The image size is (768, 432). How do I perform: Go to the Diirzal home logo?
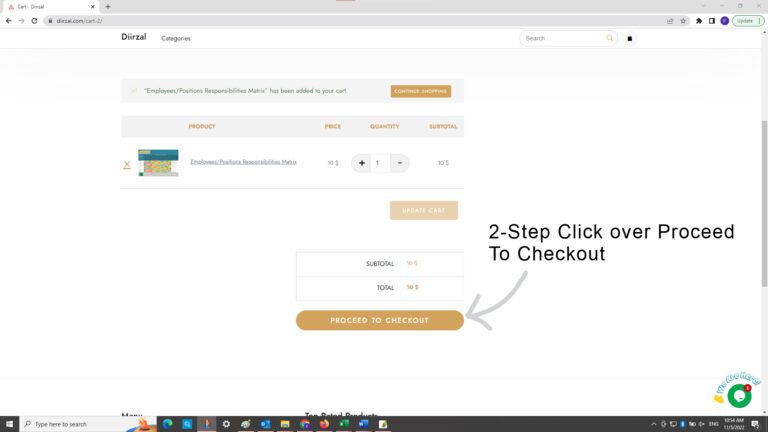[x=134, y=37]
